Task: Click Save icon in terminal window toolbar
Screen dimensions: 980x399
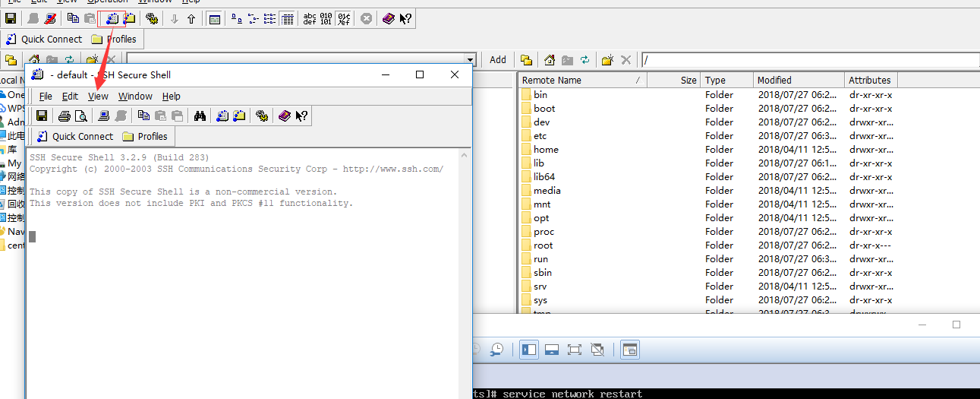Action: (x=42, y=116)
